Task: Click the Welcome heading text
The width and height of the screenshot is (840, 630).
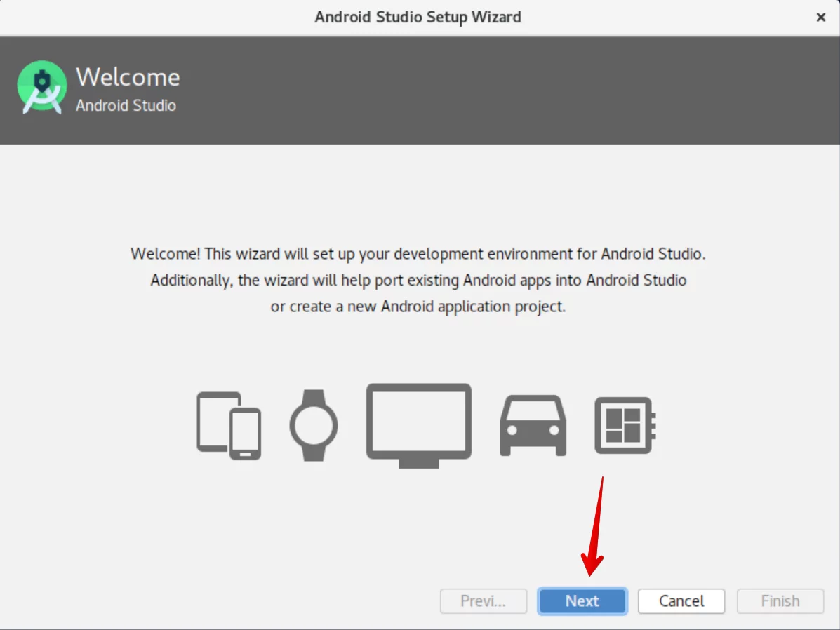Action: point(128,77)
